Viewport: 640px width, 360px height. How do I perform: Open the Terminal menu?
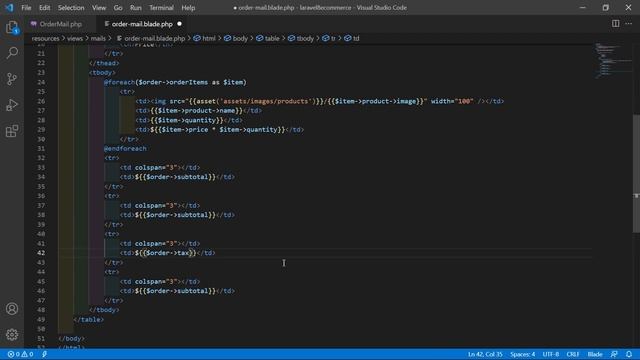pos(161,8)
